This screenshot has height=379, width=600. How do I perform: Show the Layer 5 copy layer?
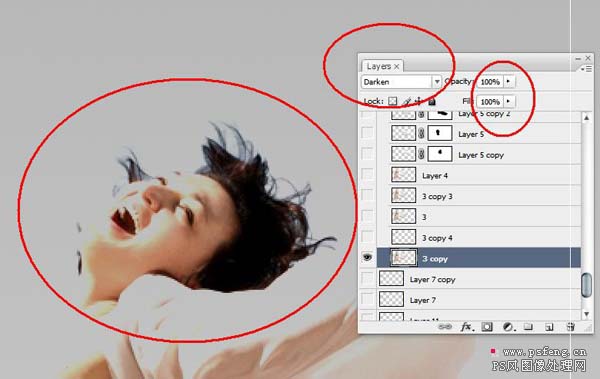click(x=367, y=154)
